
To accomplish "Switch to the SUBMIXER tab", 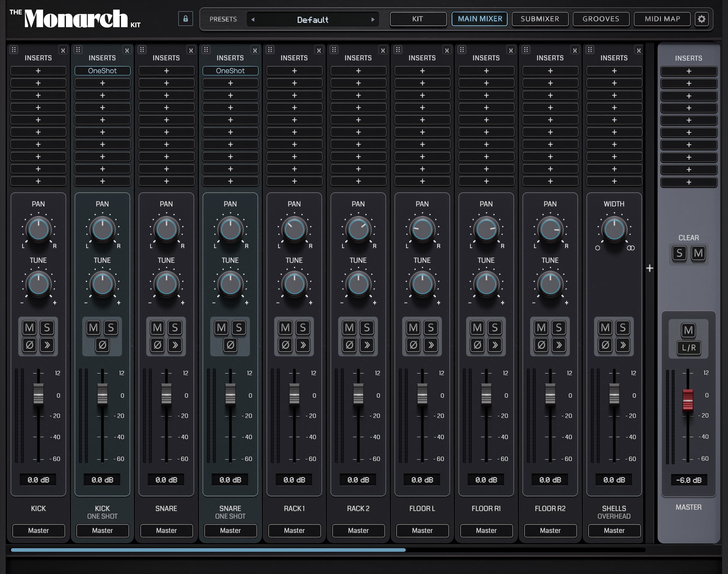I will click(x=540, y=19).
